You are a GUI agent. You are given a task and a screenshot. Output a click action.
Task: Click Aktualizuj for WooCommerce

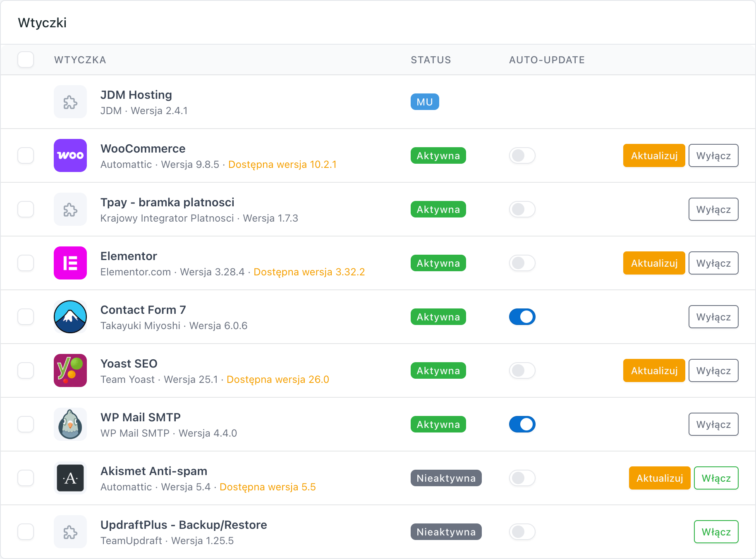[x=654, y=155]
